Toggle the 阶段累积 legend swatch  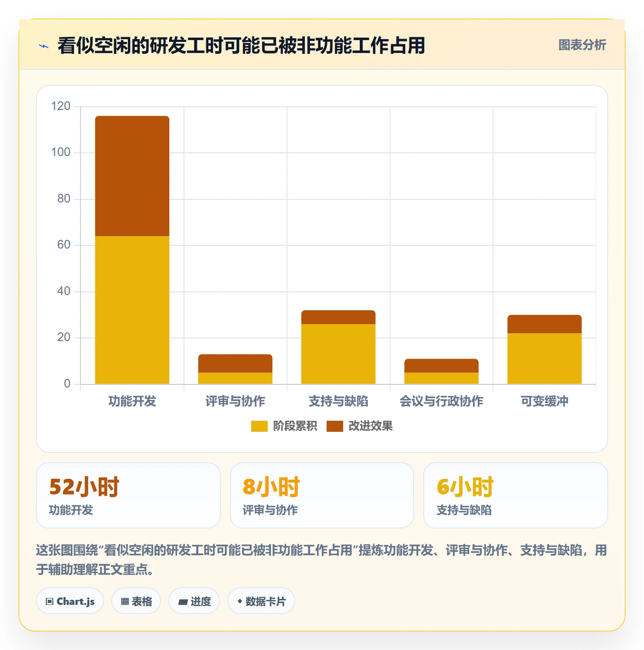(259, 426)
